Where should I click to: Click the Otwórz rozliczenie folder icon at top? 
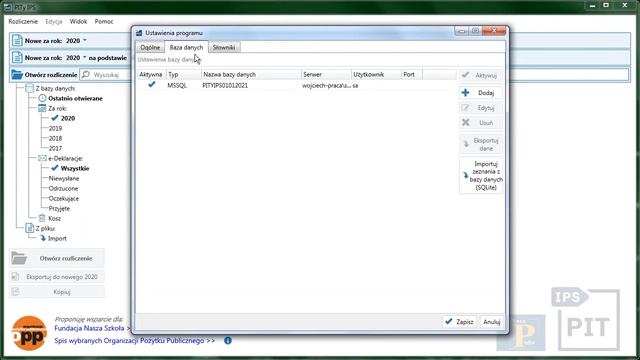pyautogui.click(x=17, y=75)
